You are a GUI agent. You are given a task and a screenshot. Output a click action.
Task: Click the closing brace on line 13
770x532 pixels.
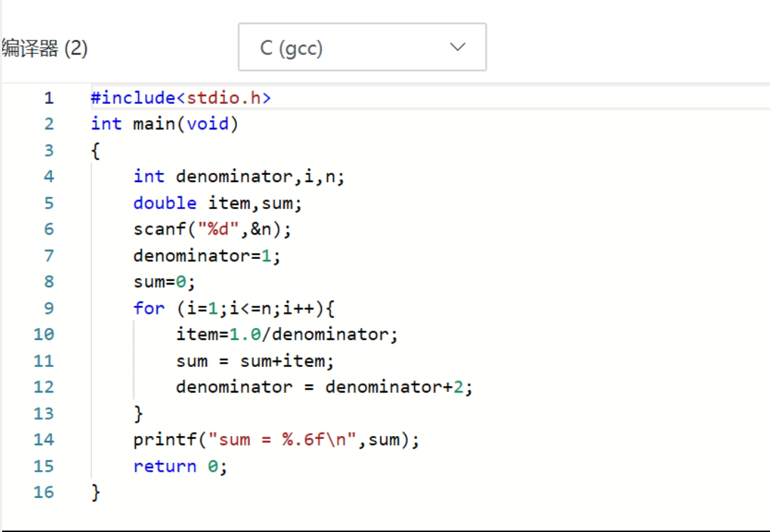point(139,413)
